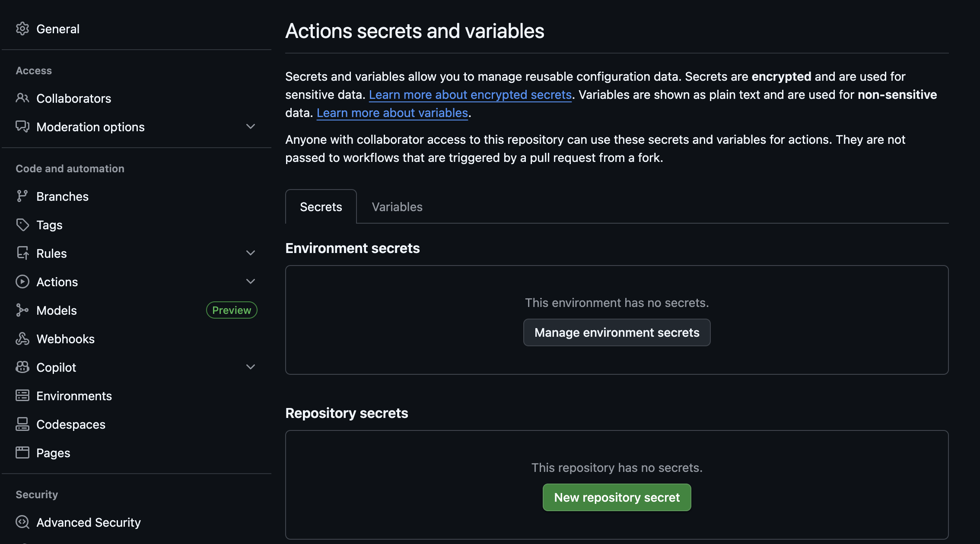The image size is (980, 544).
Task: Click the Pages browser icon
Action: click(x=22, y=453)
